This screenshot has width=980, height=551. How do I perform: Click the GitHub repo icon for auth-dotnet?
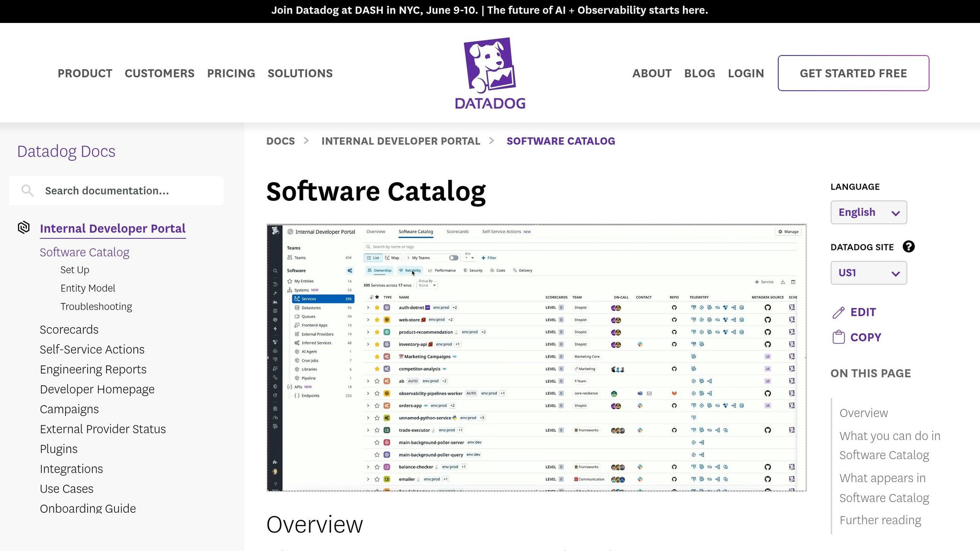point(674,308)
